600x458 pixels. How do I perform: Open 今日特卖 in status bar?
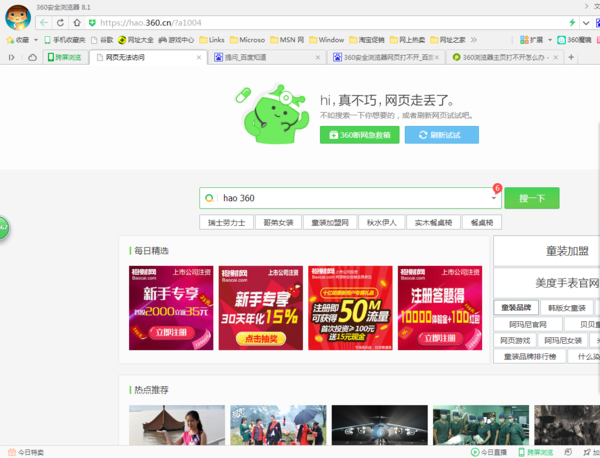tap(26, 452)
